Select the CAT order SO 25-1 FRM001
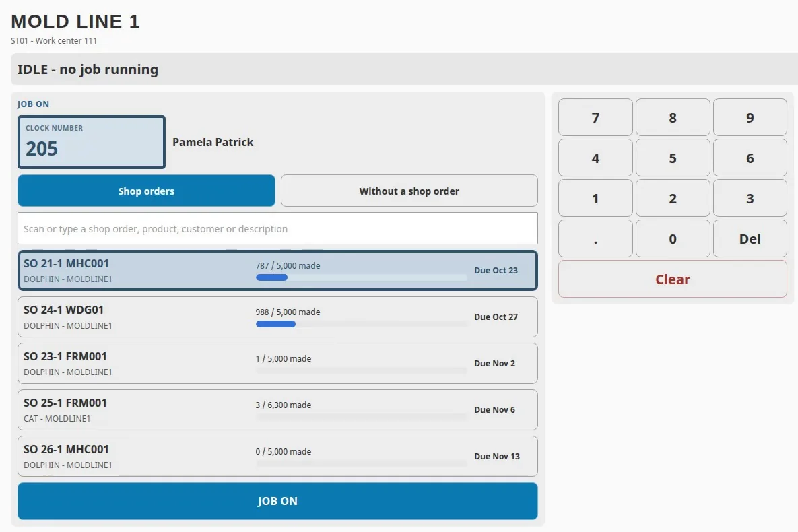 [277, 410]
